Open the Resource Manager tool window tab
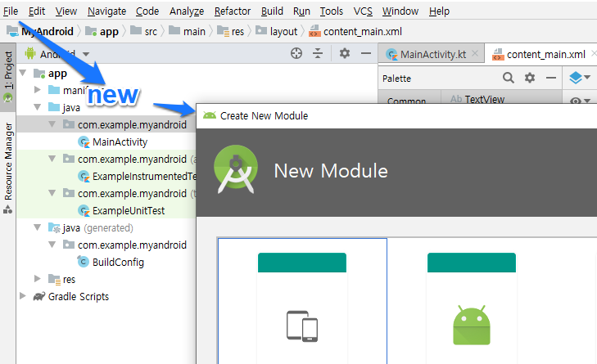597x364 pixels. coord(8,168)
